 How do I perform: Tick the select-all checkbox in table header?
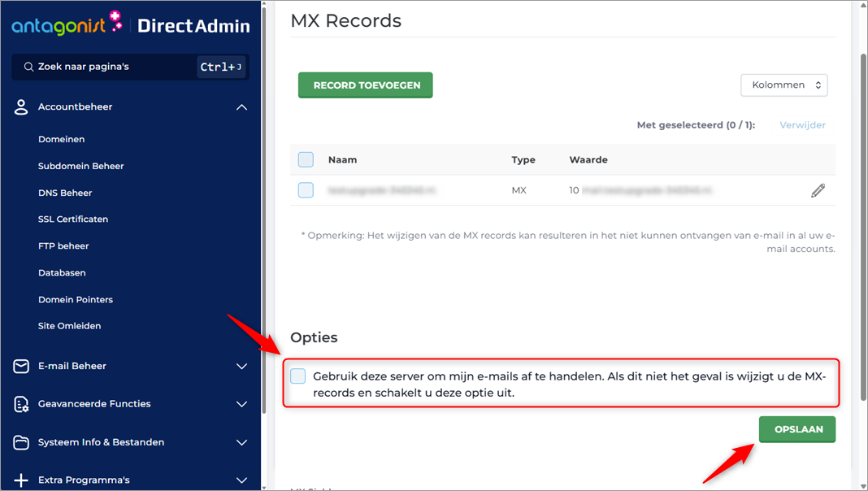[x=306, y=159]
